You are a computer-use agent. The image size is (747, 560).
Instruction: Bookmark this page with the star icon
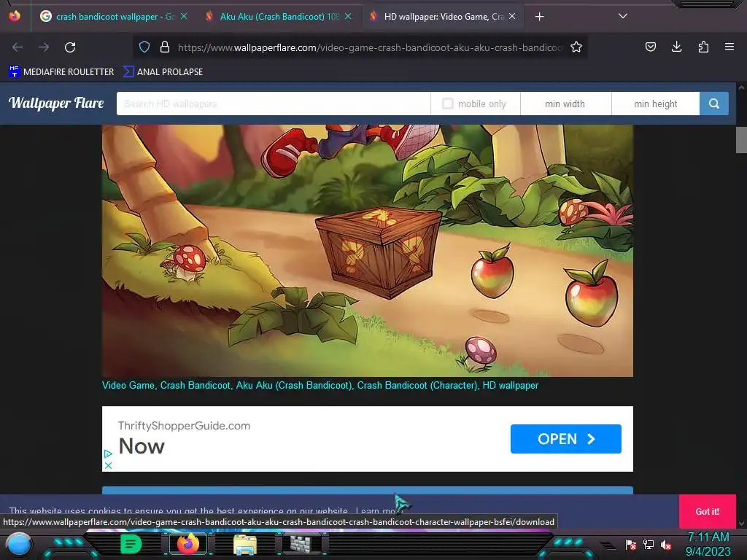coord(576,47)
